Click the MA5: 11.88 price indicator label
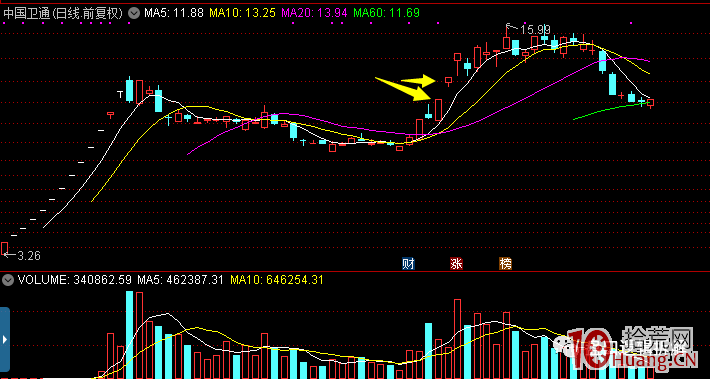The height and width of the screenshot is (379, 710). point(174,13)
